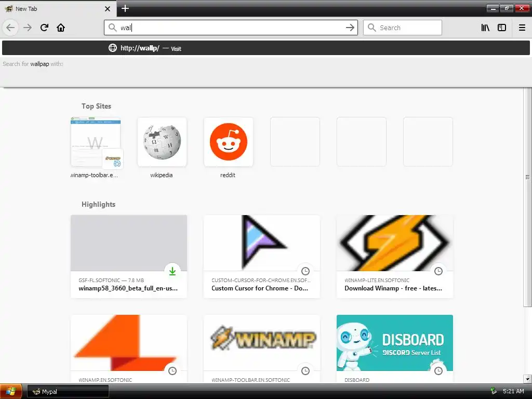Click green download icon on GSF-FL.SOFTONIC card
The image size is (532, 399).
172,271
